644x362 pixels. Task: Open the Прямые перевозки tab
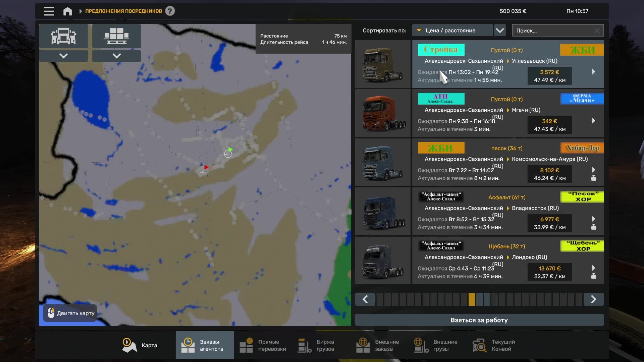(263, 345)
